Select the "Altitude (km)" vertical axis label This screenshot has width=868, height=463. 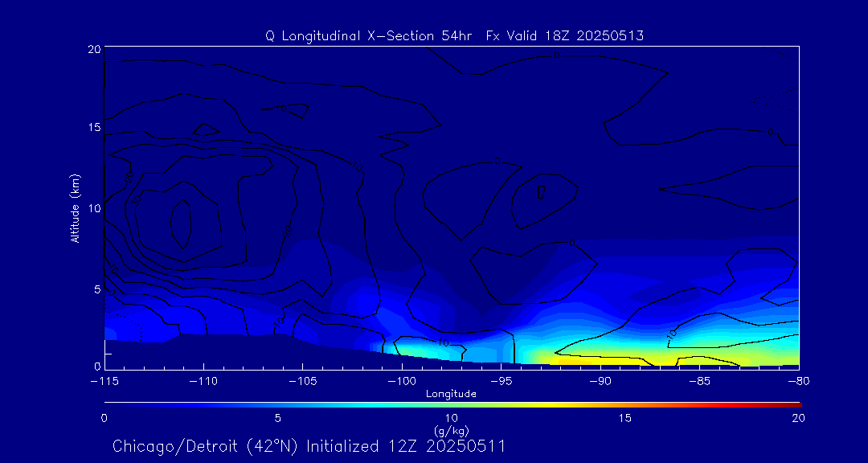76,209
